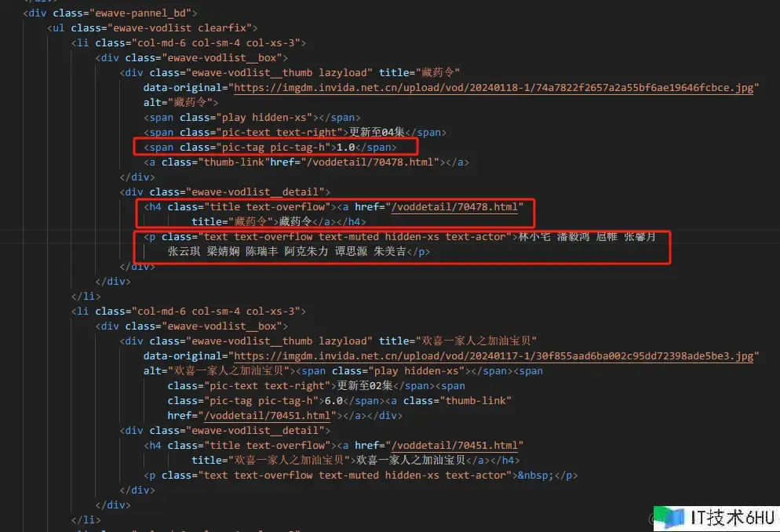Click the text-actor paragraph containing &nbsp;
780x532 pixels.
tap(361, 476)
